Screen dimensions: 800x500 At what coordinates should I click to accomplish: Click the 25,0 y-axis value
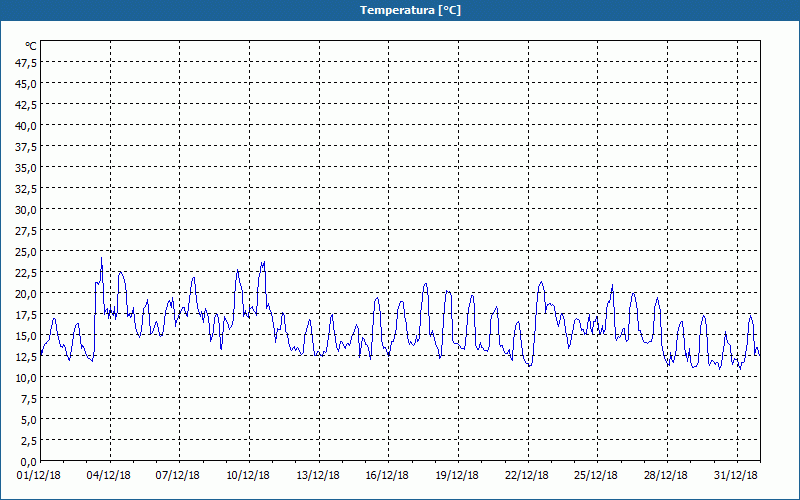(x=27, y=252)
